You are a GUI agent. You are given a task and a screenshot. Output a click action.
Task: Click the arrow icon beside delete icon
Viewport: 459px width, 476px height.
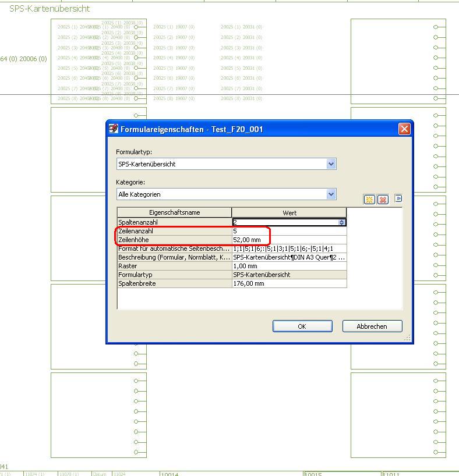tap(398, 198)
